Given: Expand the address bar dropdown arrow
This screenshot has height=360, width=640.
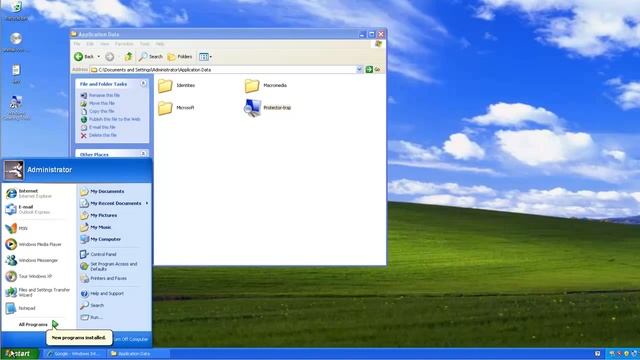Looking at the screenshot, I should coord(359,70).
